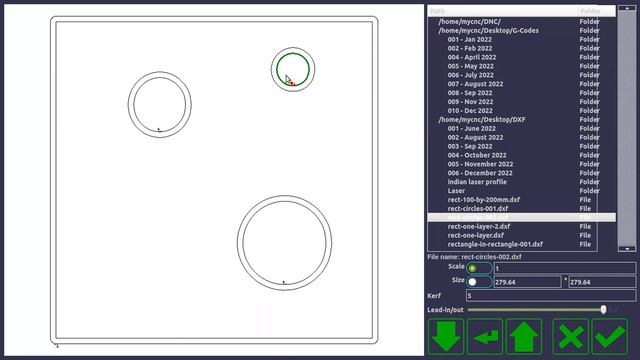This screenshot has width=640, height=360.
Task: Click the green down arrow button
Action: pos(446,336)
